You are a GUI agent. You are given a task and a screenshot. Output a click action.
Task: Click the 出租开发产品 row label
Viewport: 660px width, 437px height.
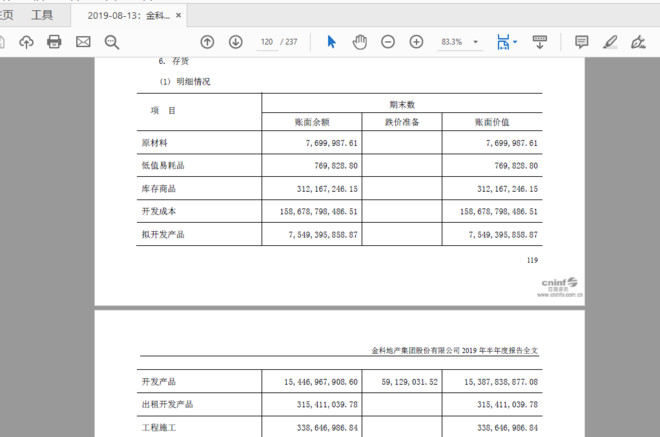click(x=167, y=405)
